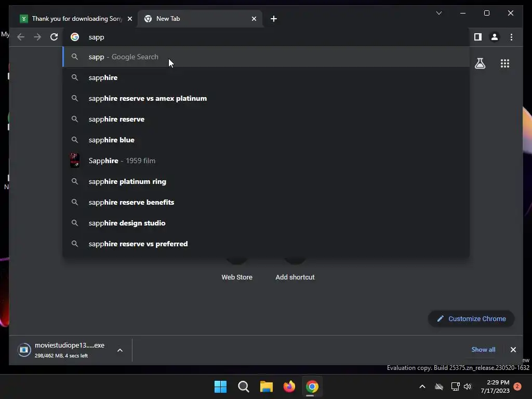Reload the current page
The image size is (532, 399).
(54, 37)
